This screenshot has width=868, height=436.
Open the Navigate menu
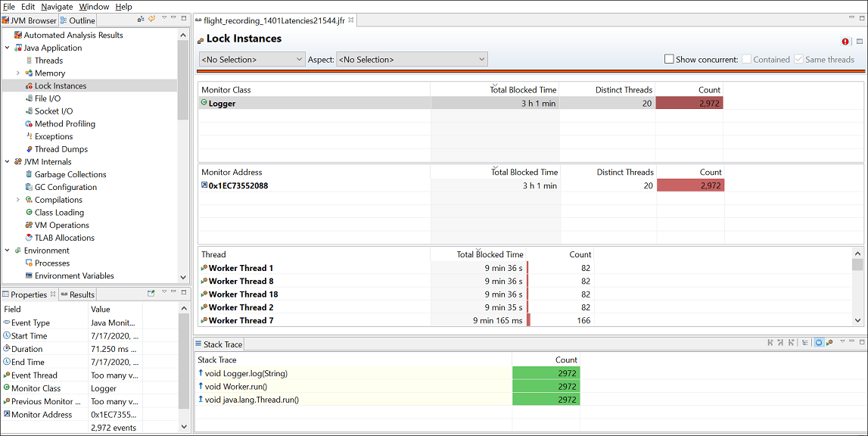(57, 7)
